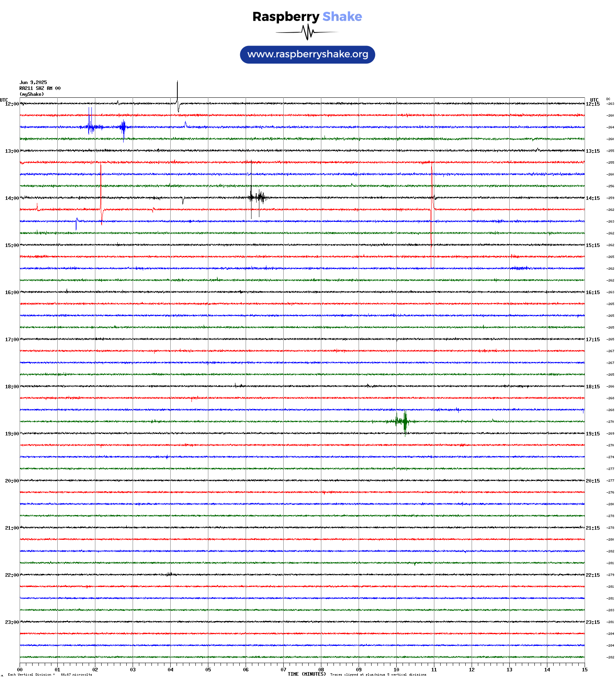
Task: Click the '20:00' row time label
Action: coord(12,481)
